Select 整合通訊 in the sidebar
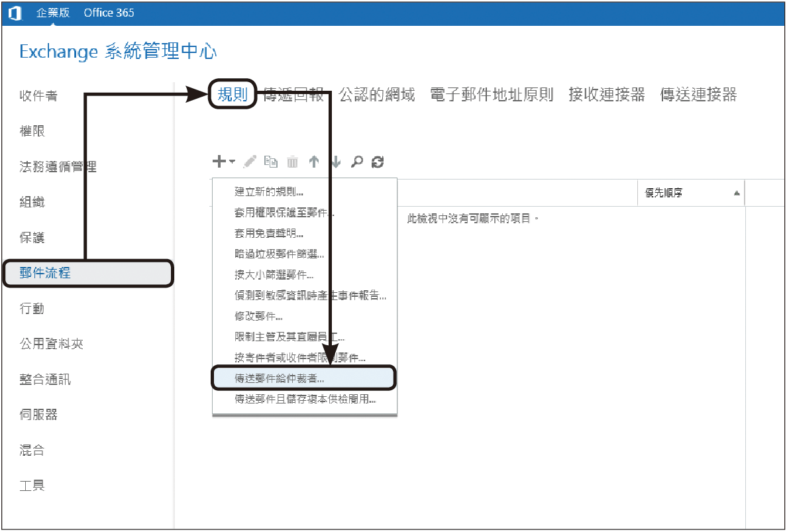The image size is (787, 532). tap(45, 380)
